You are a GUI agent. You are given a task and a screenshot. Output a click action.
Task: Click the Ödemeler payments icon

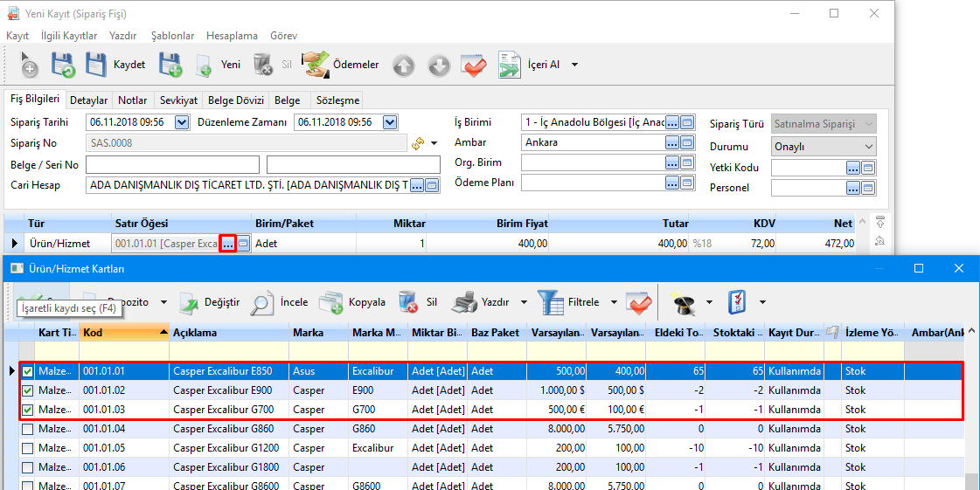click(316, 65)
